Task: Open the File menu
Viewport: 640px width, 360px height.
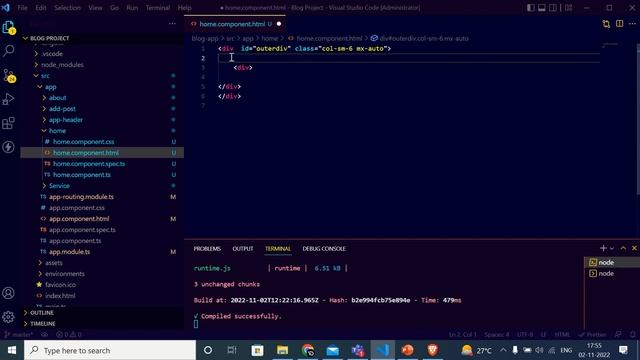Action: click(x=22, y=8)
